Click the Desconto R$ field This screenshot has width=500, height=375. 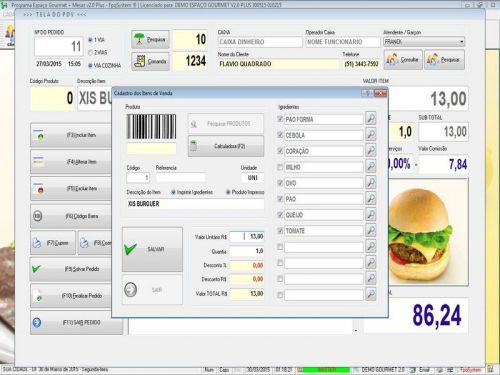(x=247, y=279)
